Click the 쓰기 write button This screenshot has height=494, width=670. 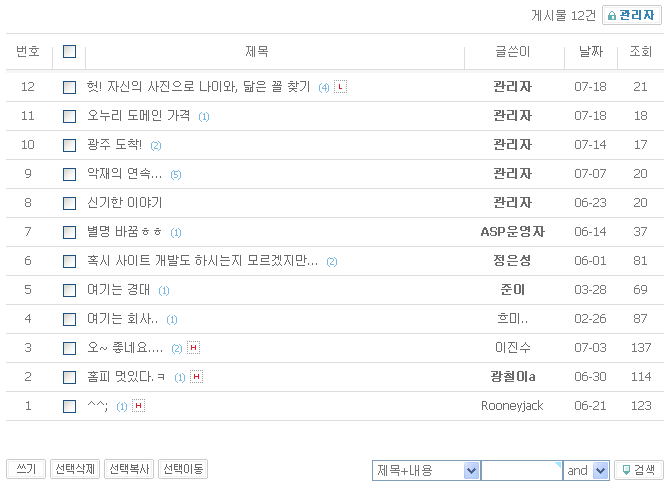coord(26,469)
